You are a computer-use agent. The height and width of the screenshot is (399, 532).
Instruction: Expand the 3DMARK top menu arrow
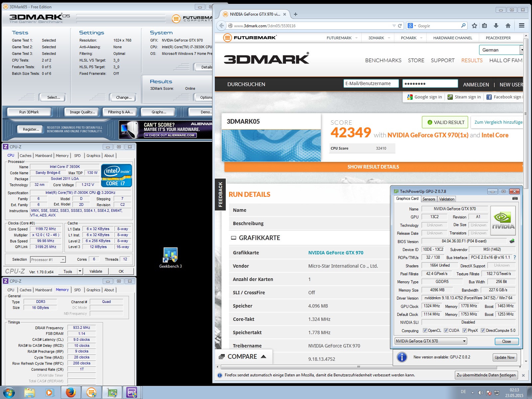389,38
